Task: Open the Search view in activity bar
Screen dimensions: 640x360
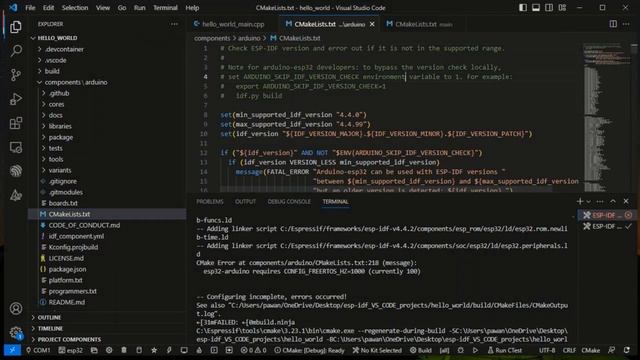Action: [16, 51]
